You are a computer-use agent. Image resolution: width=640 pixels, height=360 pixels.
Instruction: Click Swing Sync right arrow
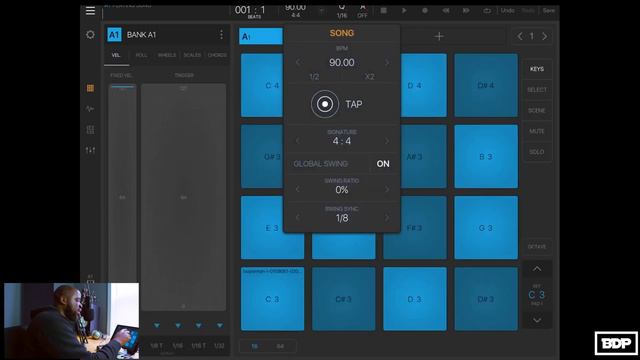point(387,218)
